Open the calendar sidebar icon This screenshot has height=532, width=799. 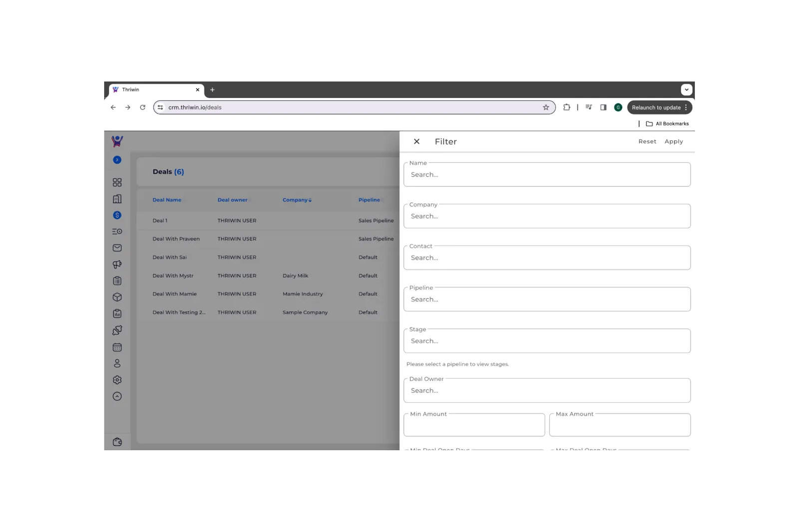point(117,347)
